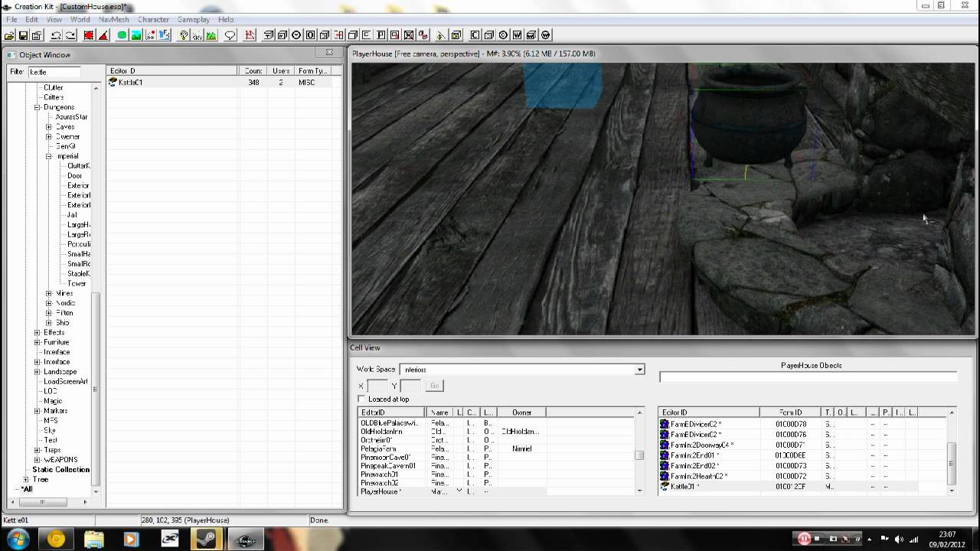The height and width of the screenshot is (551, 980).
Task: Open the View menu
Action: tap(54, 19)
